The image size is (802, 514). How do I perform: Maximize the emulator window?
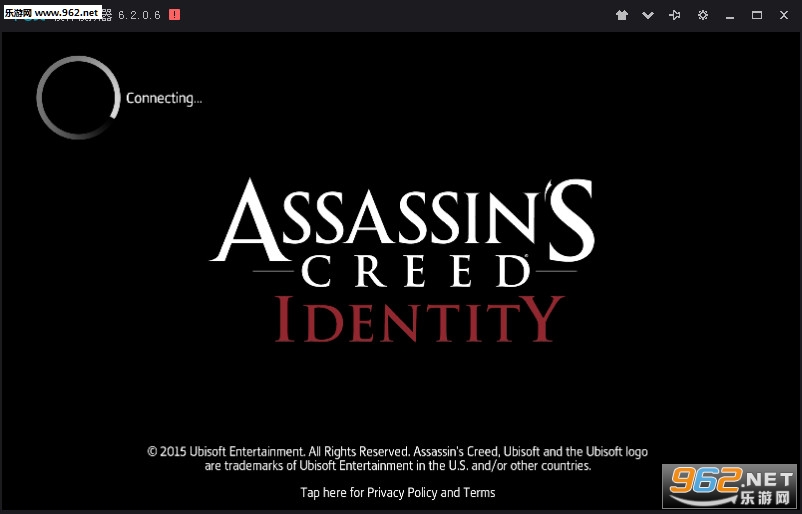pyautogui.click(x=757, y=15)
